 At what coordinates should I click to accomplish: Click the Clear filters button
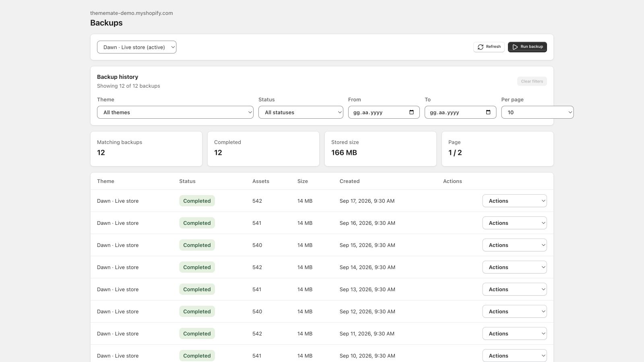coord(532,81)
